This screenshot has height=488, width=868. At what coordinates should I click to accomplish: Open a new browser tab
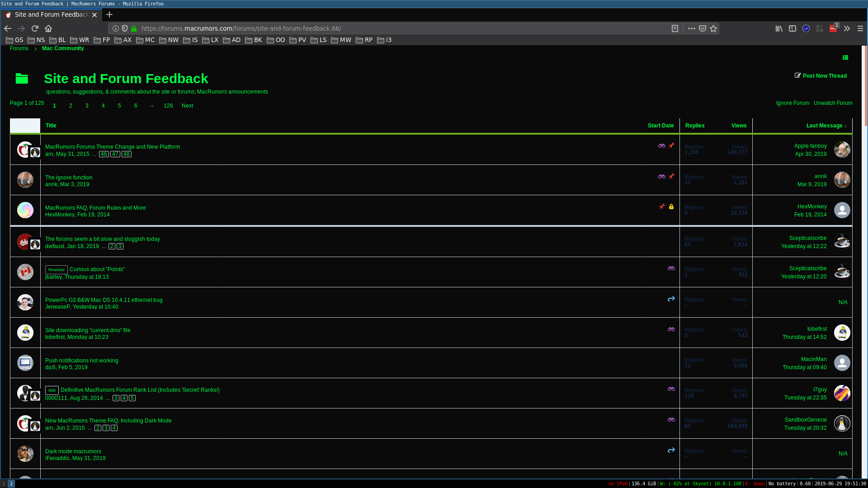coord(109,14)
